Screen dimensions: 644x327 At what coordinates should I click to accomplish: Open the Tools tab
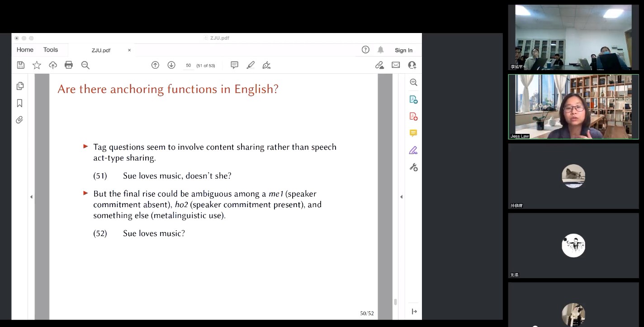(51, 50)
